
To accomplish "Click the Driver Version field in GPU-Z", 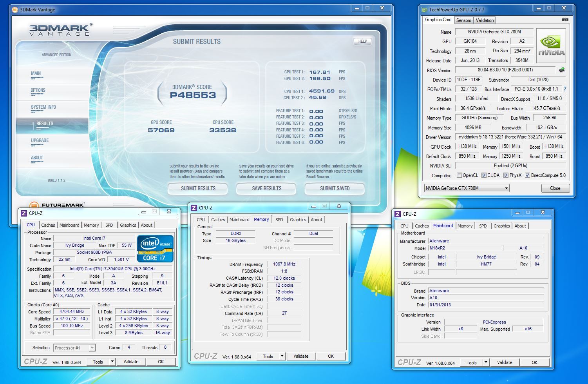I will point(510,137).
